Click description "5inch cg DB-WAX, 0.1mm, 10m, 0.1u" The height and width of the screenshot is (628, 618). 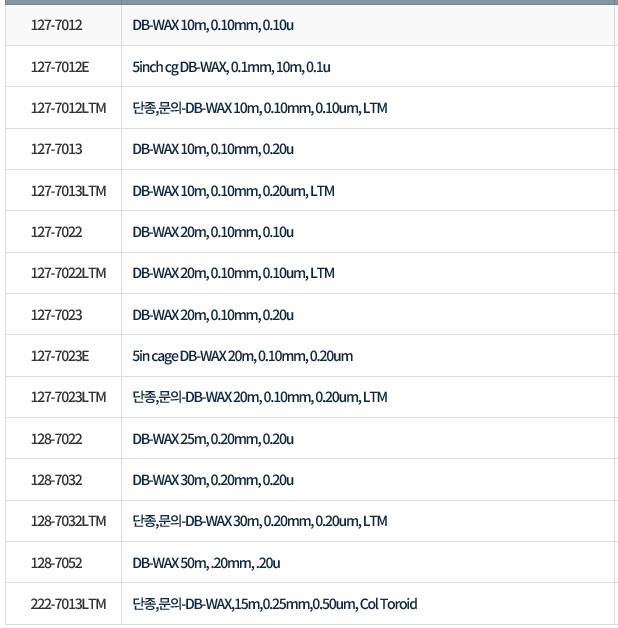click(231, 67)
